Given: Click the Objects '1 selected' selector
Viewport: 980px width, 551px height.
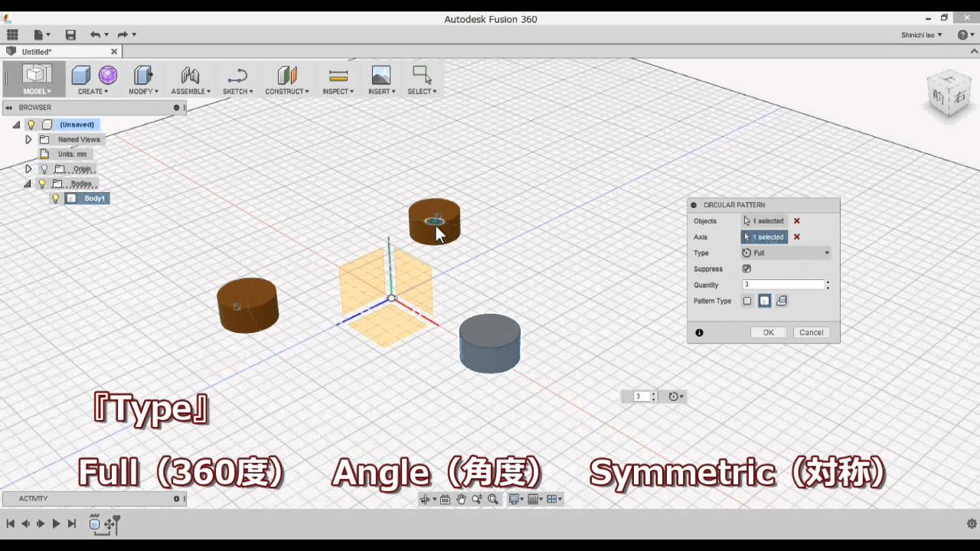Looking at the screenshot, I should (x=764, y=221).
